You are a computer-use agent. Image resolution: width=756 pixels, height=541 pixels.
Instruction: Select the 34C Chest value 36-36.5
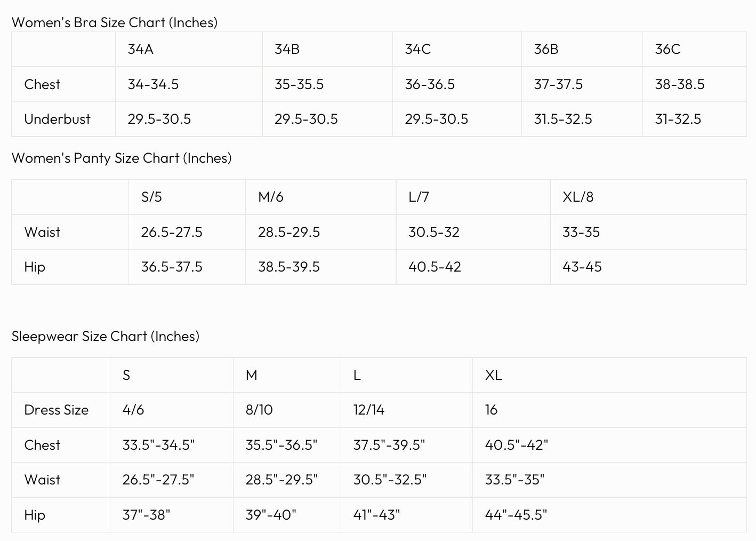click(x=430, y=84)
